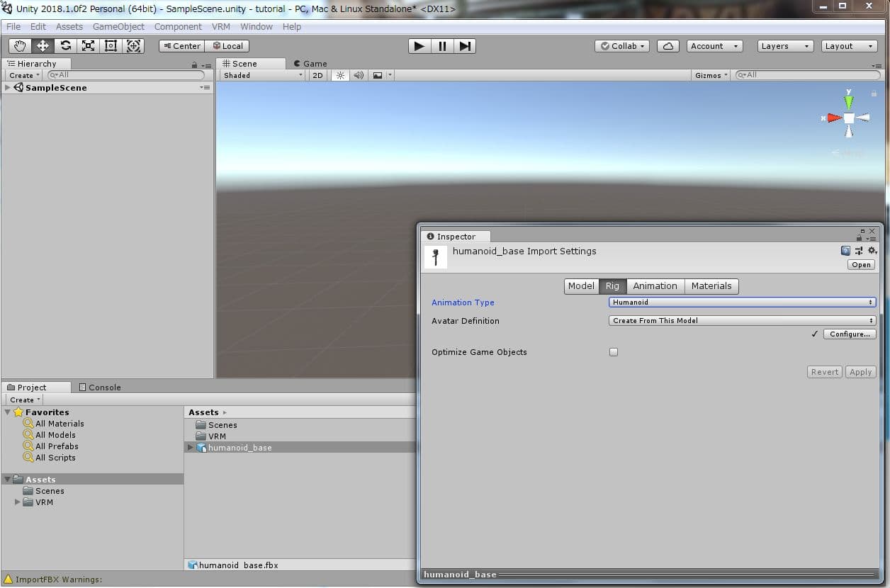This screenshot has width=890, height=588.
Task: Open the Animation Type Humanoid dropdown
Action: pos(743,303)
